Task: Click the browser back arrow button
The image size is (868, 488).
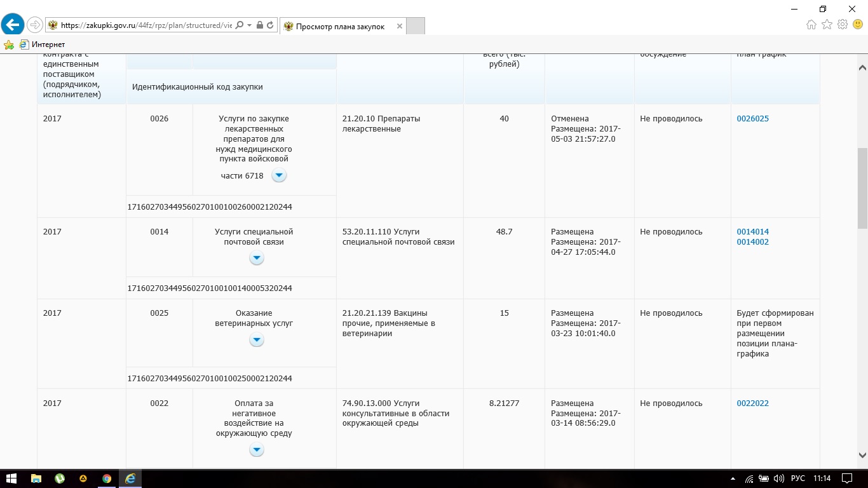Action: click(13, 25)
